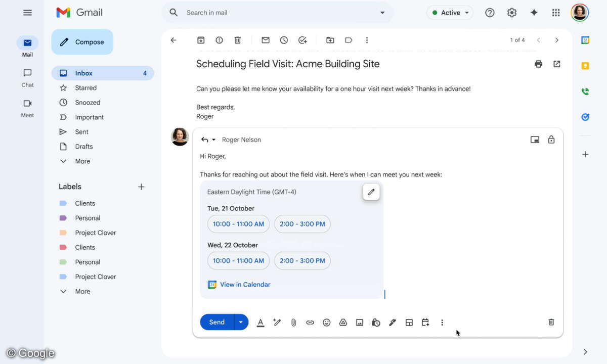Switch to the Chat tab

[x=27, y=78]
